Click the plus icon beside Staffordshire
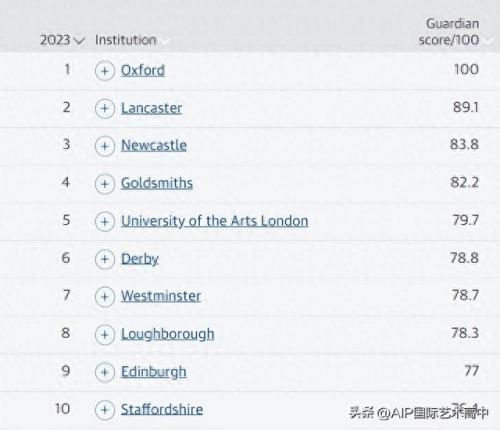The height and width of the screenshot is (430, 500). (105, 410)
